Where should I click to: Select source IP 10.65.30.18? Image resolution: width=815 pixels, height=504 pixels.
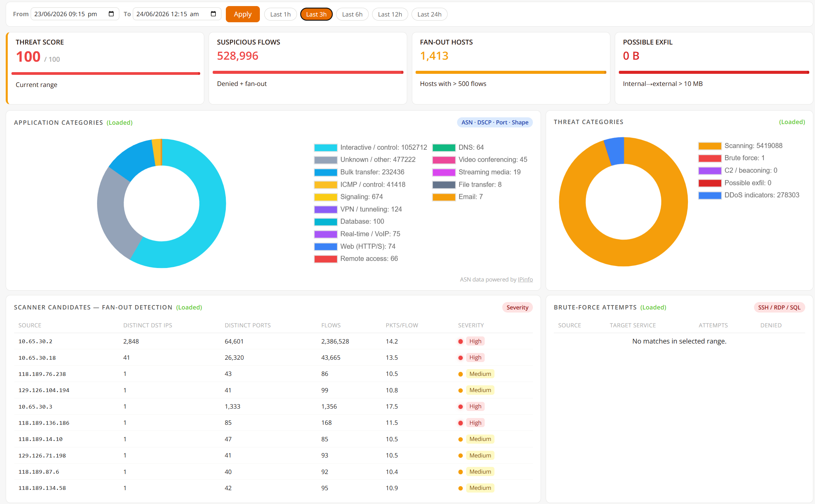pyautogui.click(x=37, y=358)
